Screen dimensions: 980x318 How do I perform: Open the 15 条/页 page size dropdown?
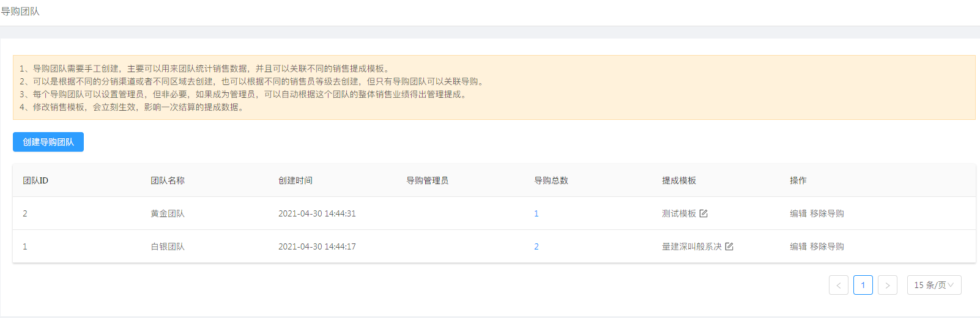(x=934, y=285)
